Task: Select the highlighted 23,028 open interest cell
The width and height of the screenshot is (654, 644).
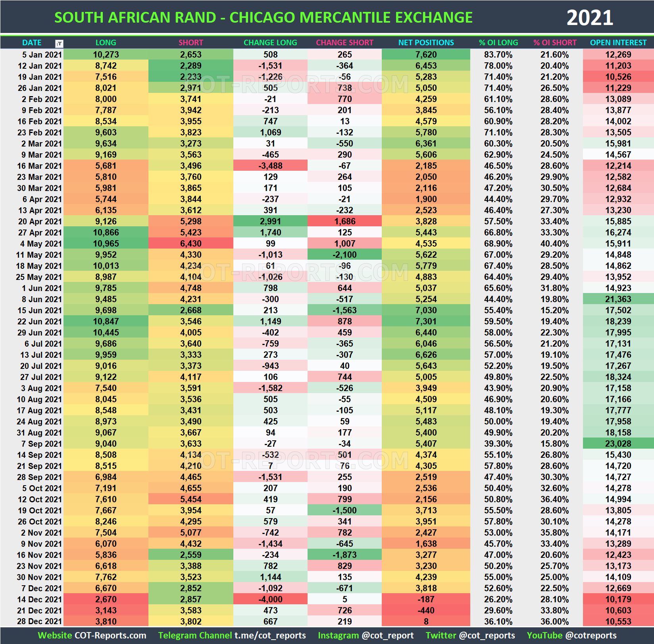Action: (x=617, y=443)
